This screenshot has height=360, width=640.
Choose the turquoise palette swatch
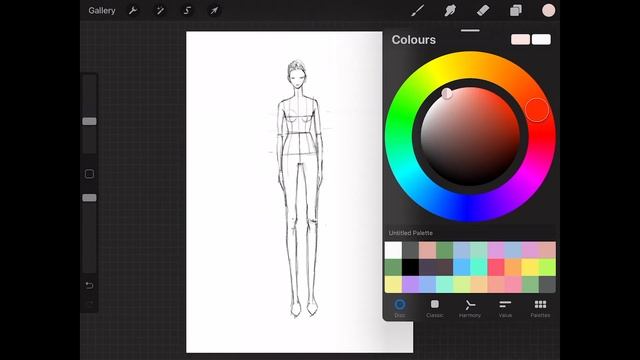click(x=478, y=267)
